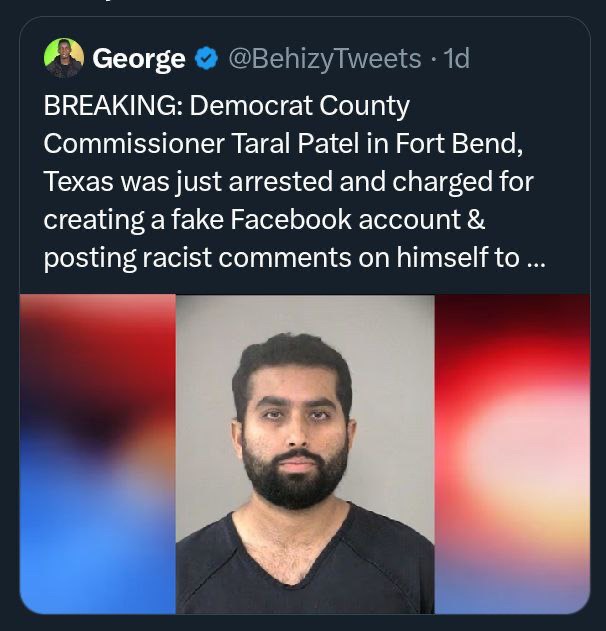Screen dimensions: 606x631
Task: Click the blue verified checkmark badge
Action: point(206,59)
